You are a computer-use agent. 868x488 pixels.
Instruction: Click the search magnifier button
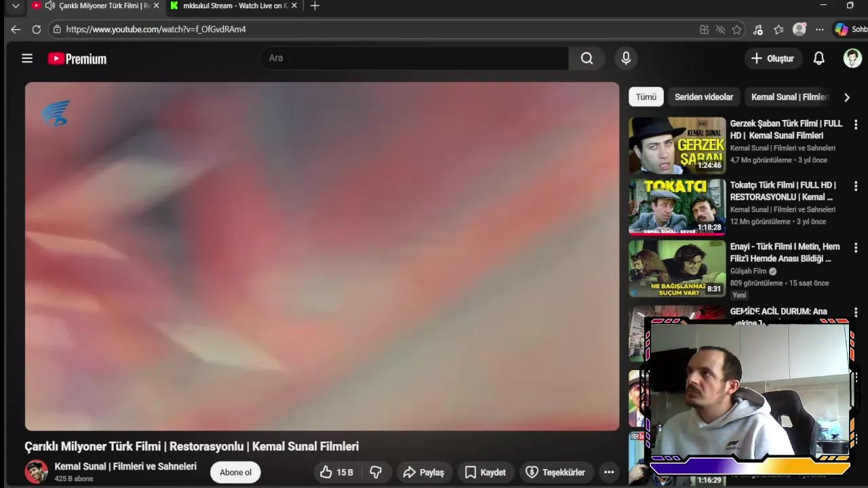587,58
